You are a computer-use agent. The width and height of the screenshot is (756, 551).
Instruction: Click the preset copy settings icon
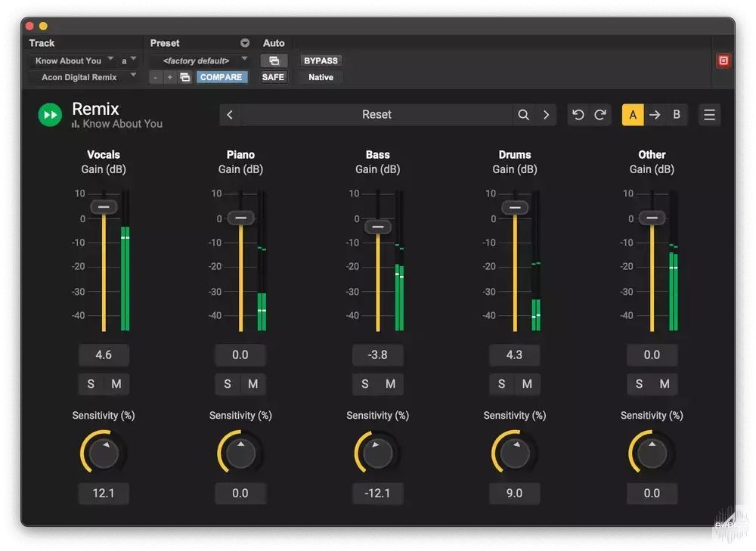(184, 77)
